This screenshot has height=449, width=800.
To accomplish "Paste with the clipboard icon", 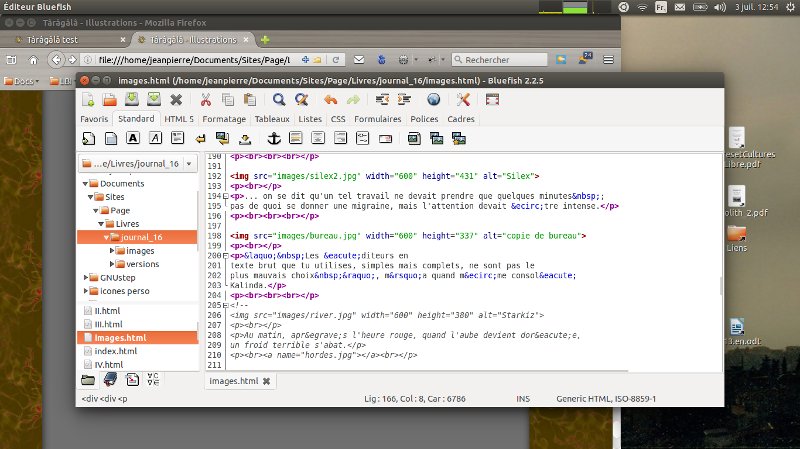I will [x=249, y=99].
